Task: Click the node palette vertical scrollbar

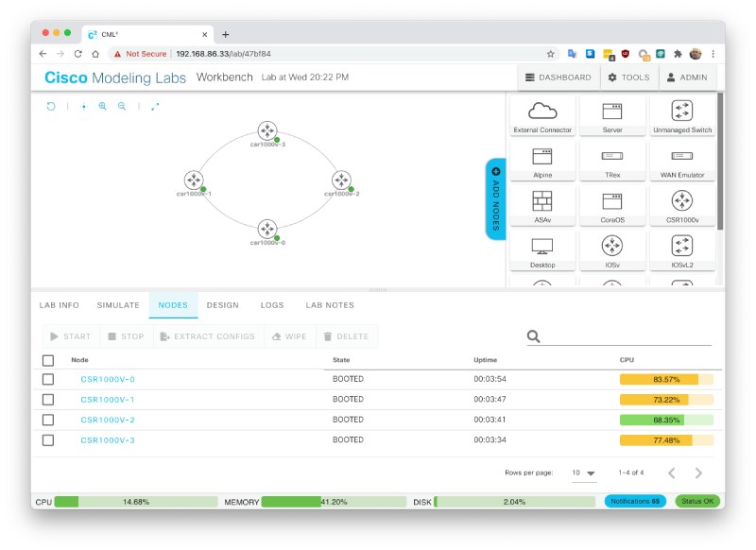Action: [x=720, y=162]
